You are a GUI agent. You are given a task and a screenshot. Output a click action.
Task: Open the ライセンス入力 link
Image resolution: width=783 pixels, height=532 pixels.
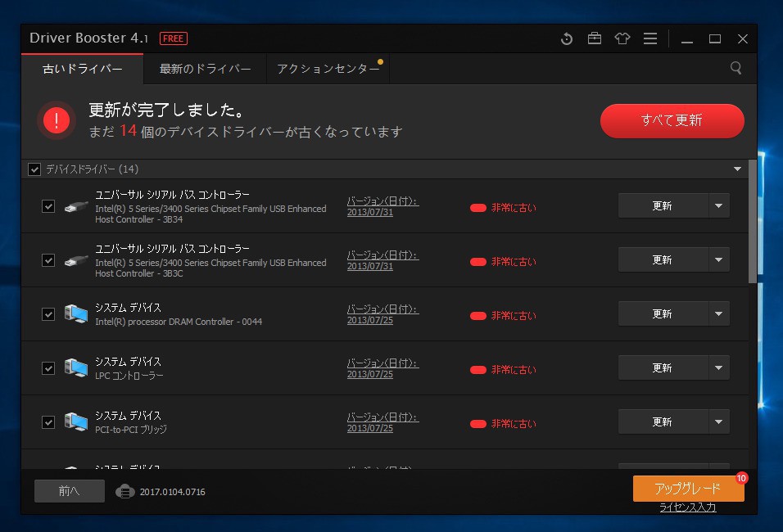pyautogui.click(x=688, y=507)
